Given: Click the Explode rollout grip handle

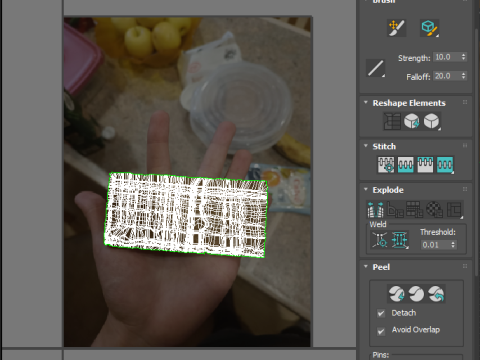Looking at the screenshot, I should tap(465, 189).
